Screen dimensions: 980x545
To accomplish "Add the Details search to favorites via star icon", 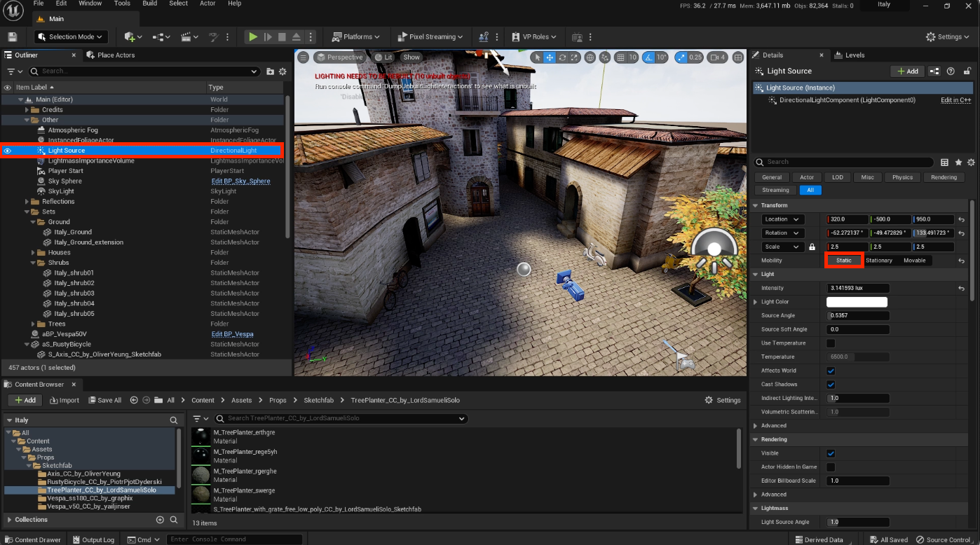I will 958,162.
